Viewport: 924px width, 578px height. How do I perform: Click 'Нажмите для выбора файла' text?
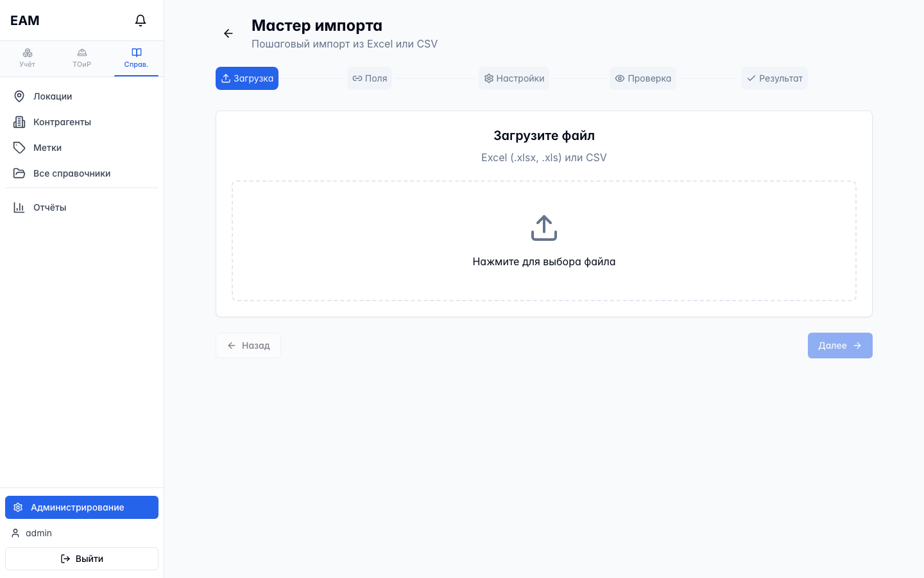(x=544, y=261)
